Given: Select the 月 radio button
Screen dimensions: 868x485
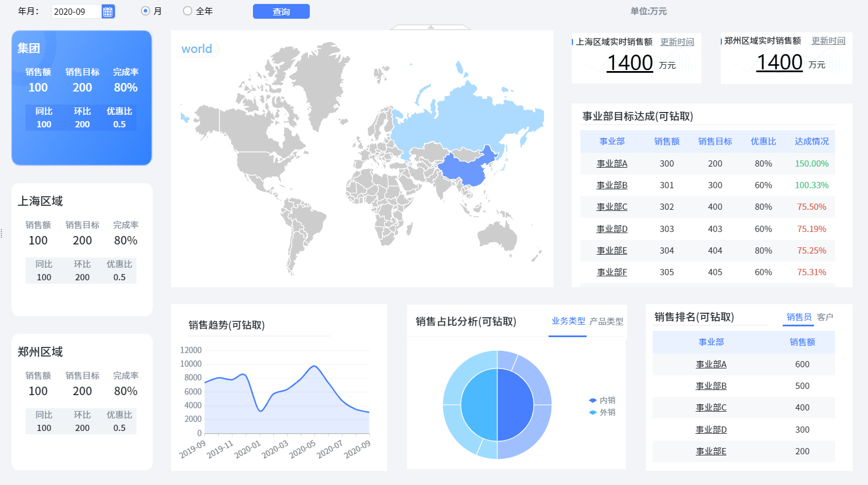Looking at the screenshot, I should pos(146,11).
